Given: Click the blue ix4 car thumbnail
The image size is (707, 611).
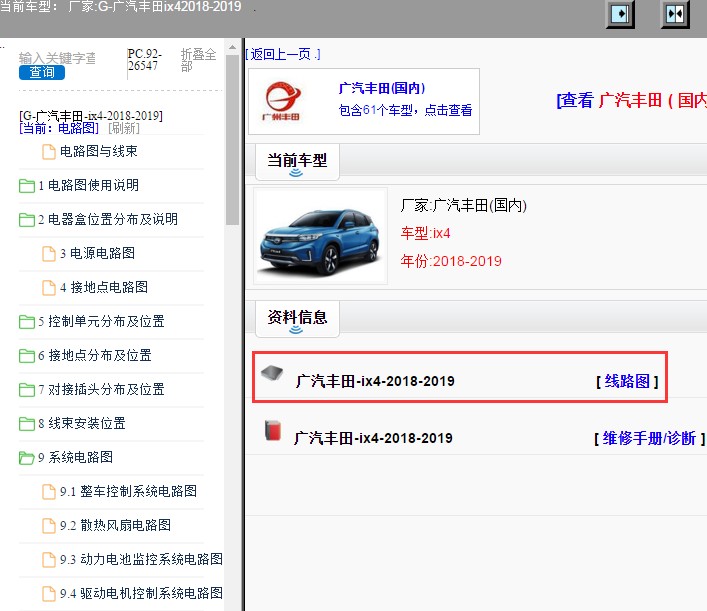Looking at the screenshot, I should [x=321, y=236].
